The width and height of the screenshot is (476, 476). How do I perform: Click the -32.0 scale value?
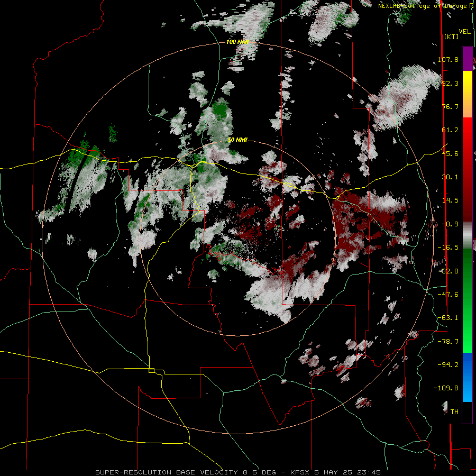(448, 271)
